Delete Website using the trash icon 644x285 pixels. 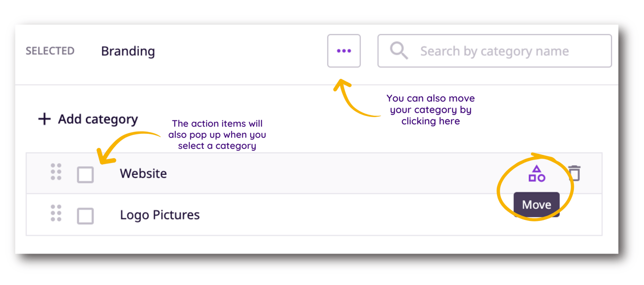574,173
